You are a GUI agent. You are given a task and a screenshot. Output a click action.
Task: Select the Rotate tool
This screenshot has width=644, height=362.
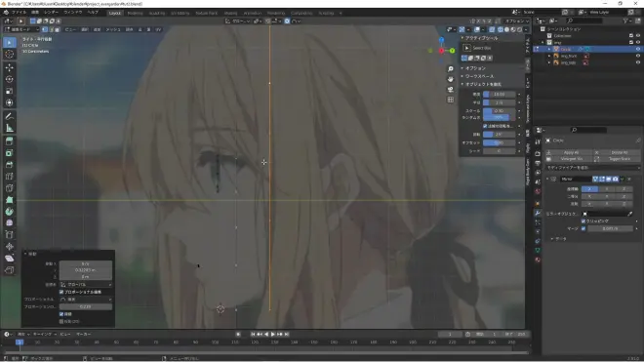tap(10, 79)
